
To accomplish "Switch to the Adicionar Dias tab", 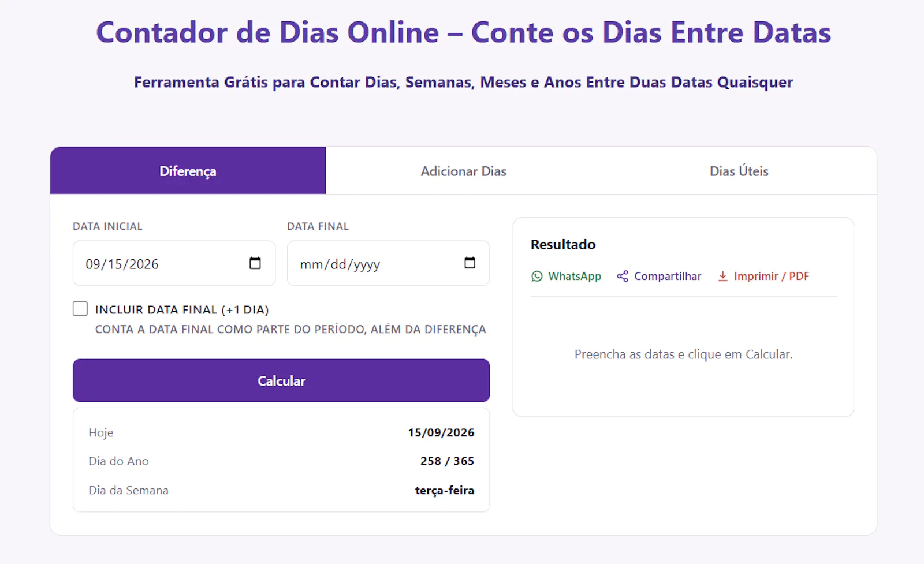I will (x=463, y=171).
